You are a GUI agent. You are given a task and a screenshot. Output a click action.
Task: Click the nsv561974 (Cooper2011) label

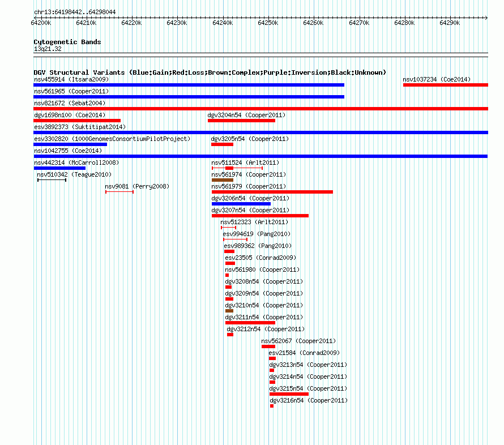click(249, 174)
